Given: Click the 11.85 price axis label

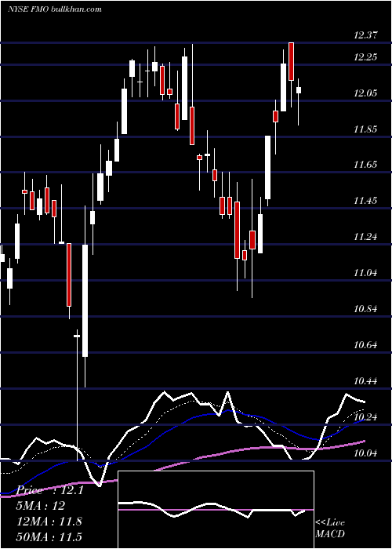Looking at the screenshot, I should 365,129.
